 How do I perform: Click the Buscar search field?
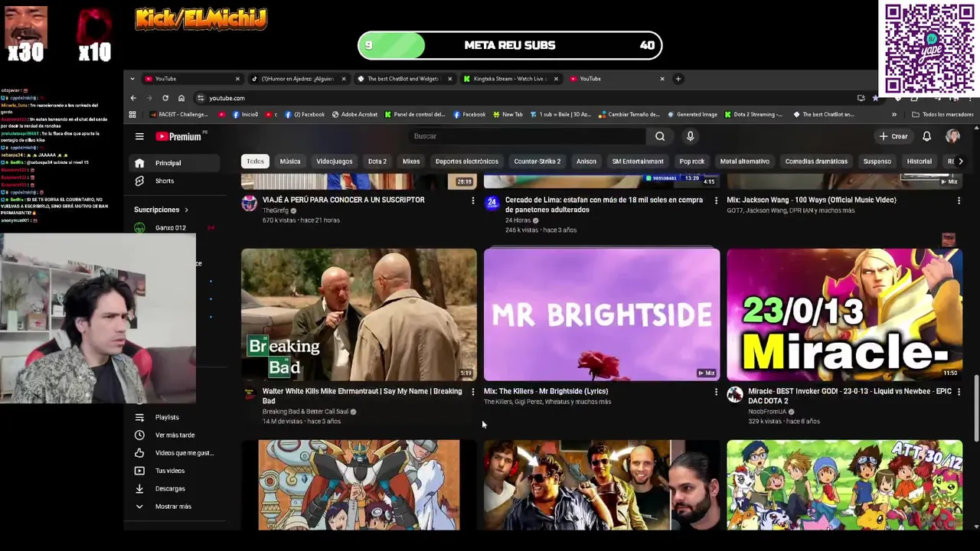pos(528,136)
